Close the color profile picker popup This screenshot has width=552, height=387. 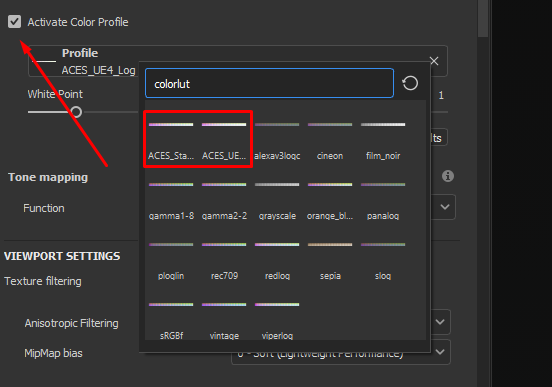pyautogui.click(x=434, y=61)
